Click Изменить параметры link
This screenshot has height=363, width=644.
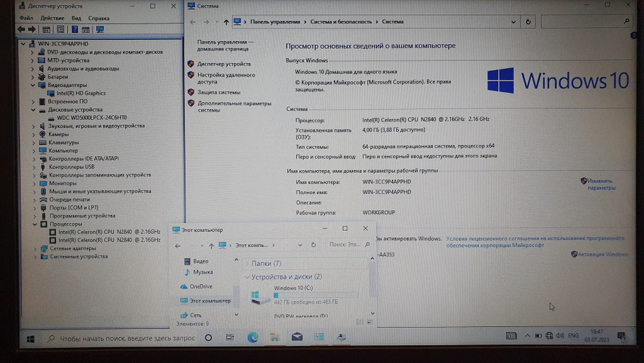601,184
